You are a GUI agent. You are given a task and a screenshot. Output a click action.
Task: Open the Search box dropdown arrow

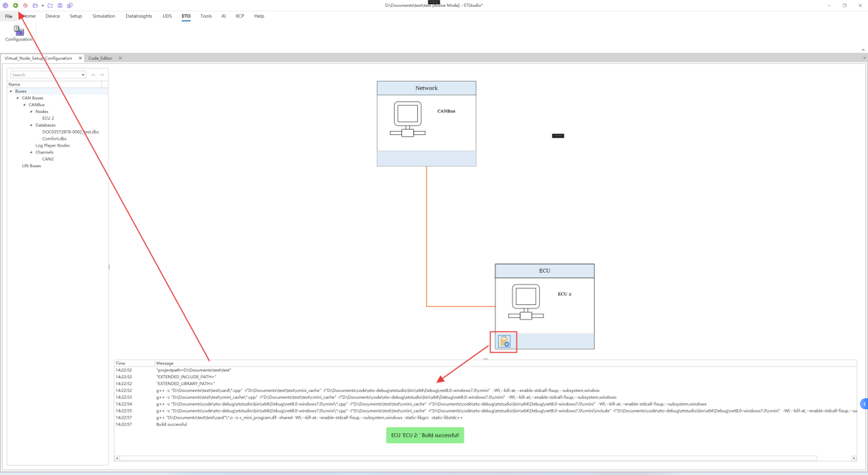(84, 75)
